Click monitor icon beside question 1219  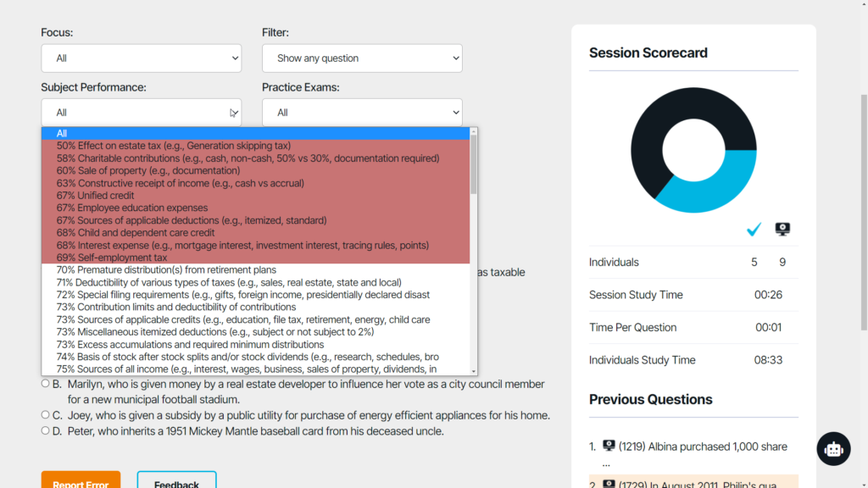(608, 446)
